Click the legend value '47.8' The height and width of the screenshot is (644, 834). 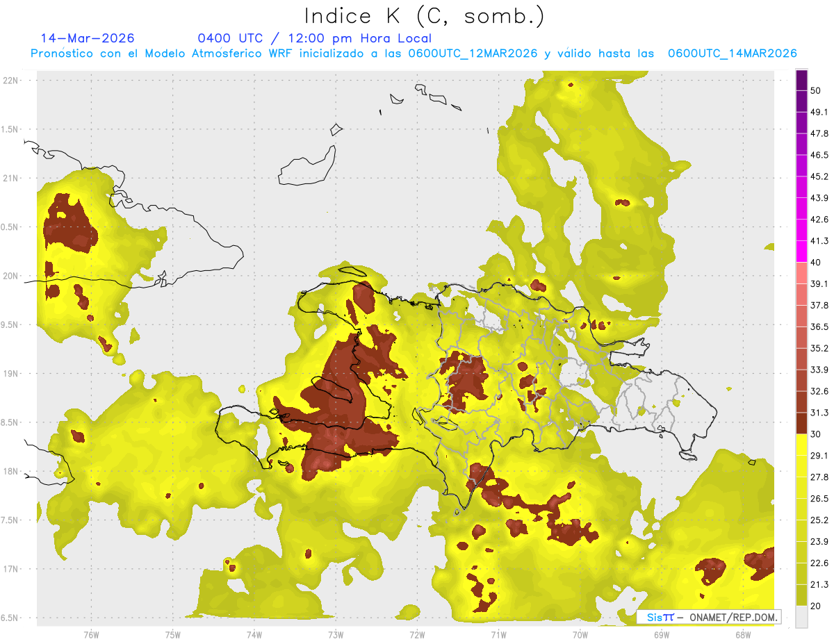click(x=819, y=133)
